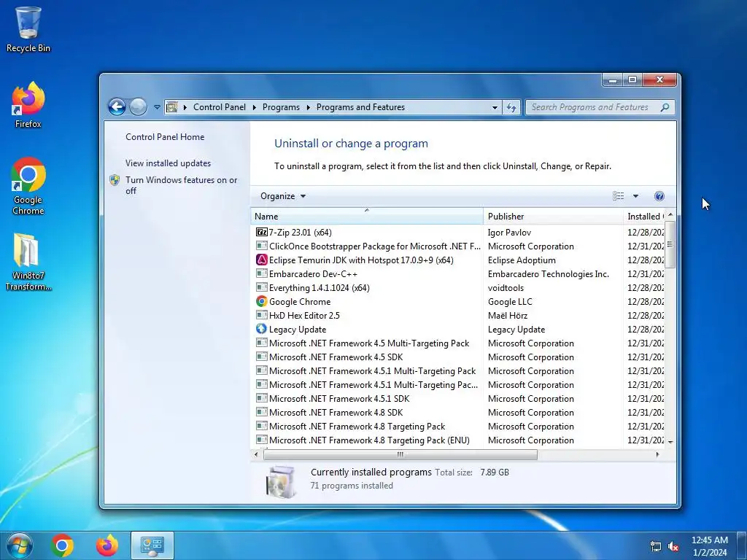Click the ClickOnce Bootstrapper Package icon

click(262, 246)
